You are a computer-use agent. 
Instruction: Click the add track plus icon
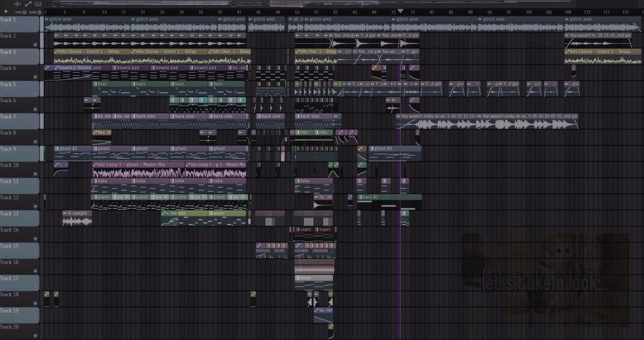click(6, 12)
